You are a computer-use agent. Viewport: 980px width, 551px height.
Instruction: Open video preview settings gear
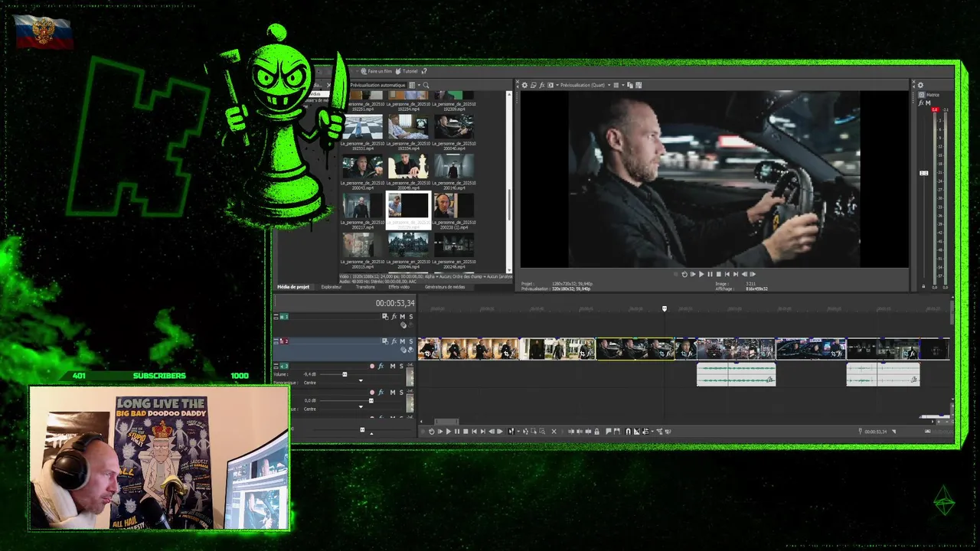[524, 85]
